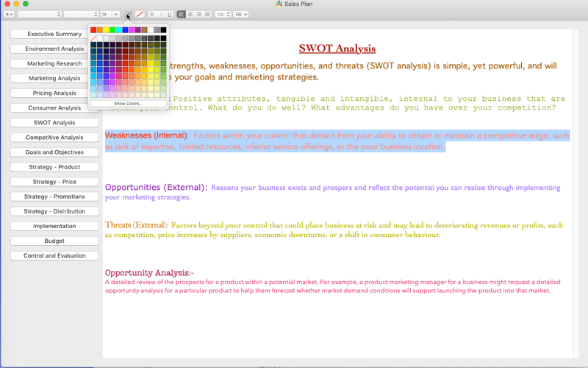Viewport: 588px width, 368px height.
Task: Click the Show Colors… button
Action: [128, 103]
